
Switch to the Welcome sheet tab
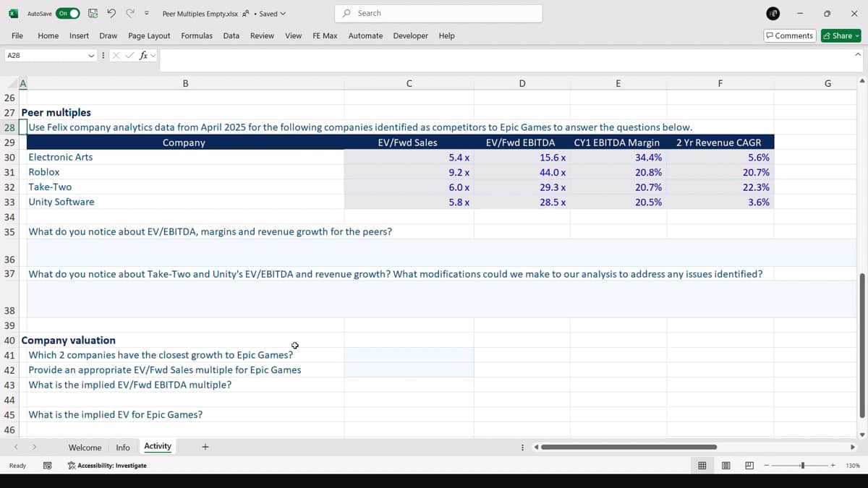85,448
